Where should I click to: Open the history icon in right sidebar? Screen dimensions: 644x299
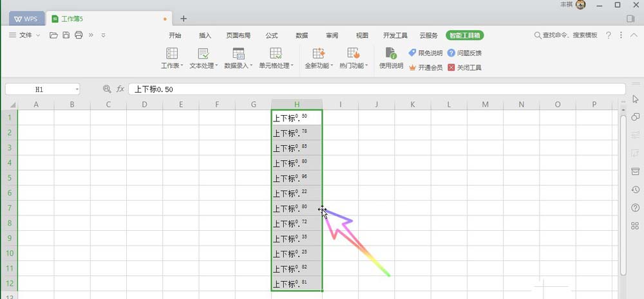coord(635,190)
